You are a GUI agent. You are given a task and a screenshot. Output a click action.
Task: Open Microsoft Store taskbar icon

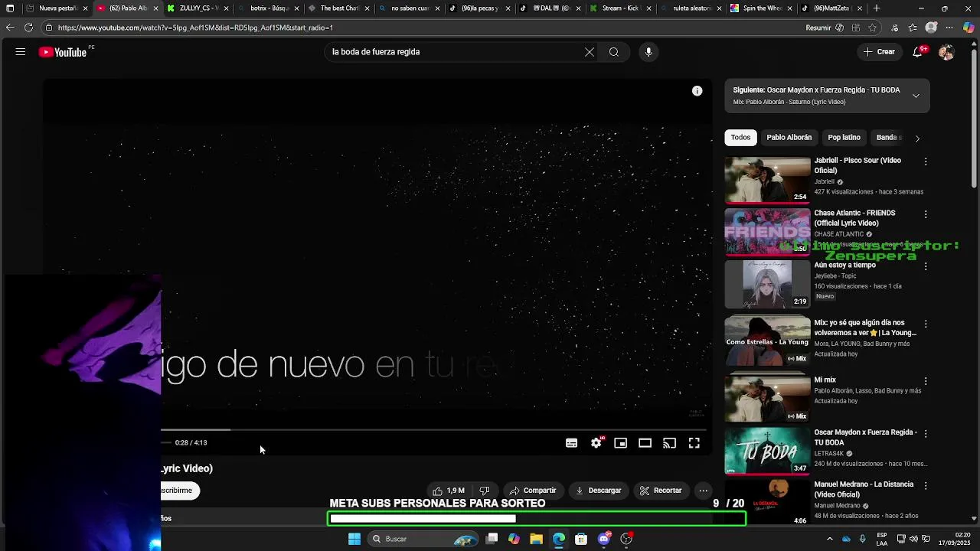point(581,539)
